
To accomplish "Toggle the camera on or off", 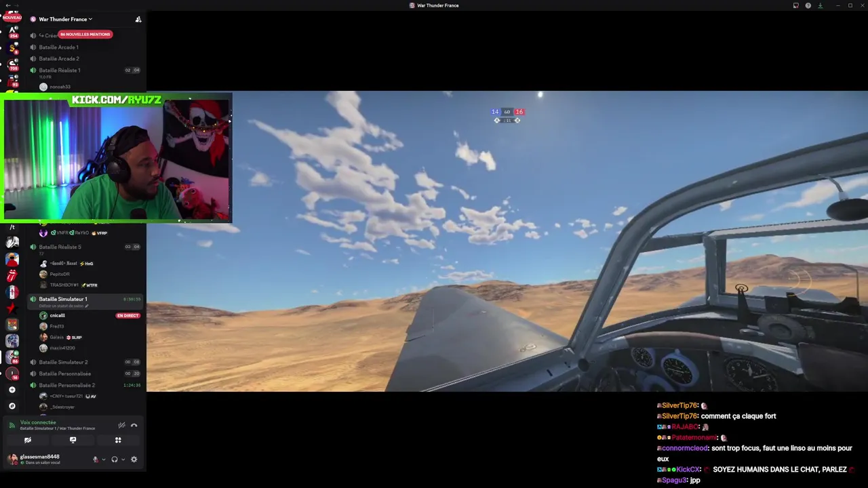I will [x=28, y=440].
